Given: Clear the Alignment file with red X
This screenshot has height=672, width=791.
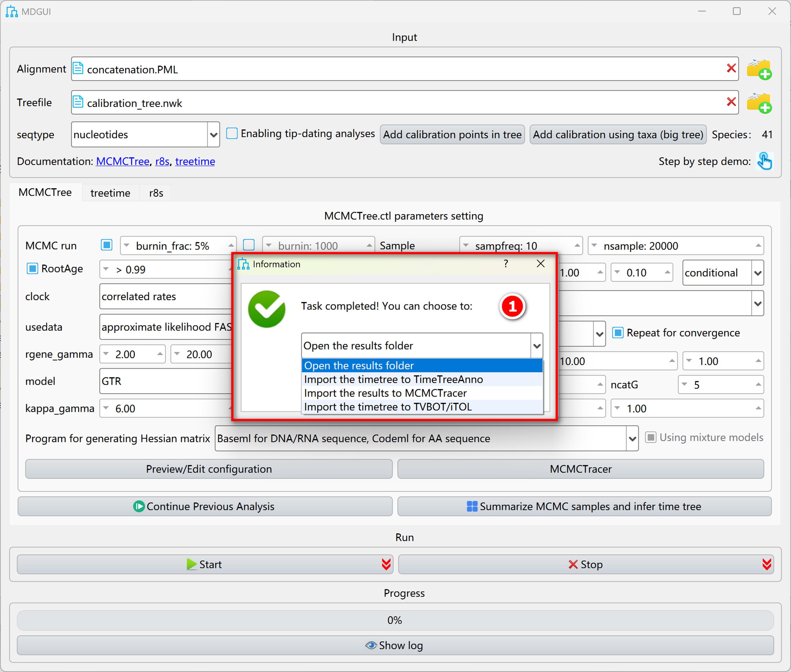Looking at the screenshot, I should [x=731, y=69].
